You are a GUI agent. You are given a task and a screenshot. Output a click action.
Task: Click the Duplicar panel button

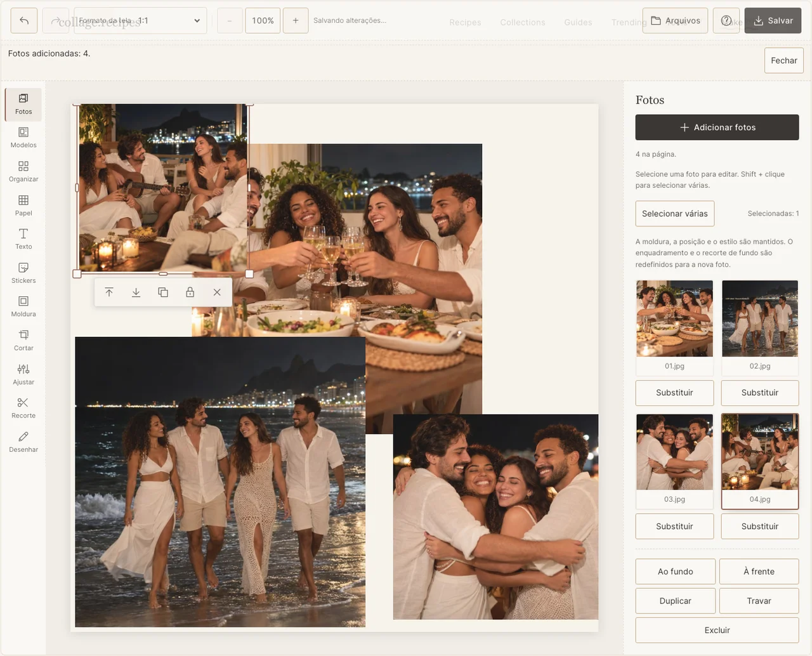(676, 601)
